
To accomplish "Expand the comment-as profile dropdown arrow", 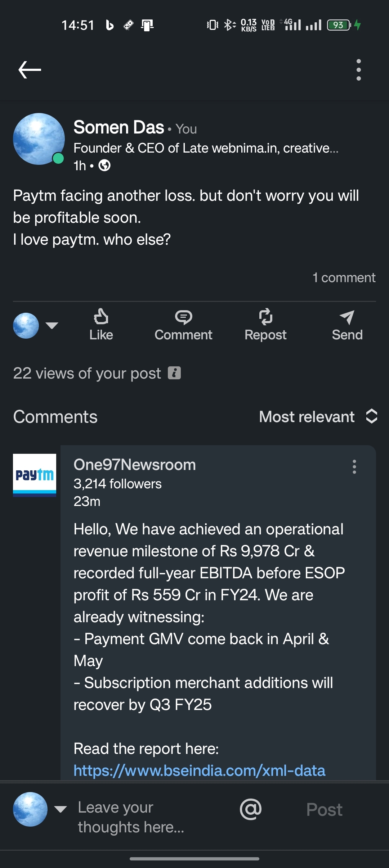I will (61, 809).
